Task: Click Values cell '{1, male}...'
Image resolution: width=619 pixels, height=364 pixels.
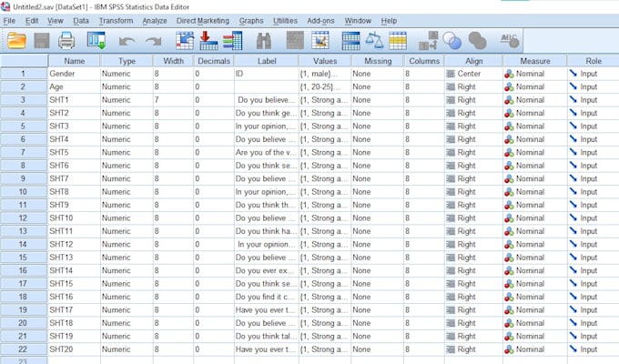Action: pos(325,74)
